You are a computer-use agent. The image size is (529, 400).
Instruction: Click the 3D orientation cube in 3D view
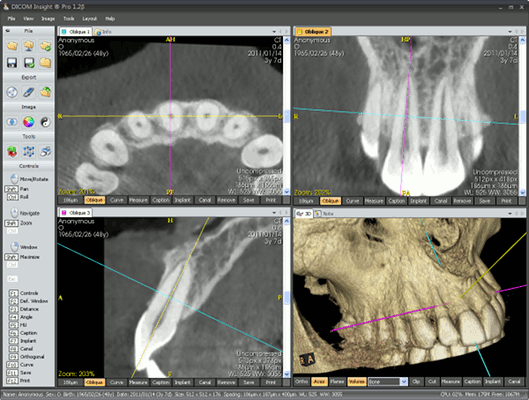(x=307, y=360)
